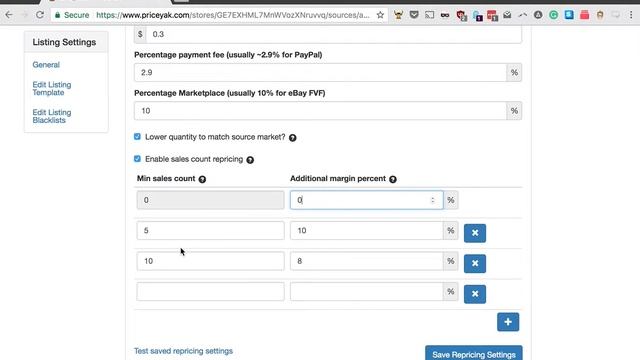Reload the page

point(40,15)
